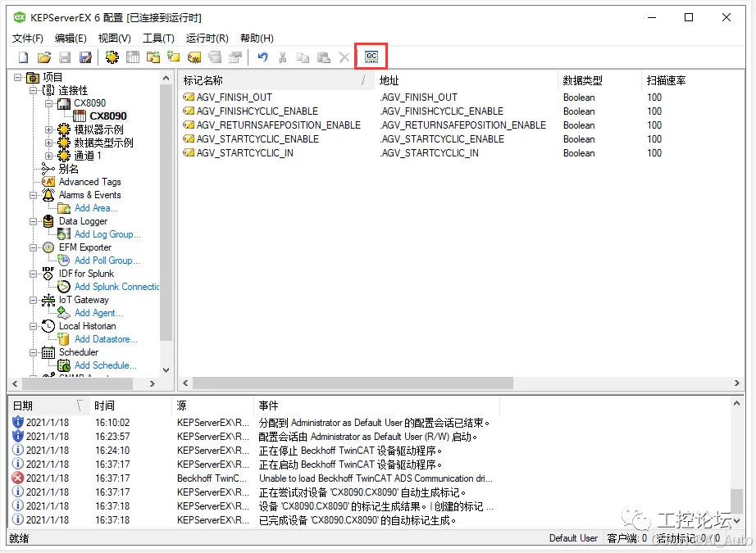
Task: Click the shield icon on the 16:10:02 event
Action: 18,422
